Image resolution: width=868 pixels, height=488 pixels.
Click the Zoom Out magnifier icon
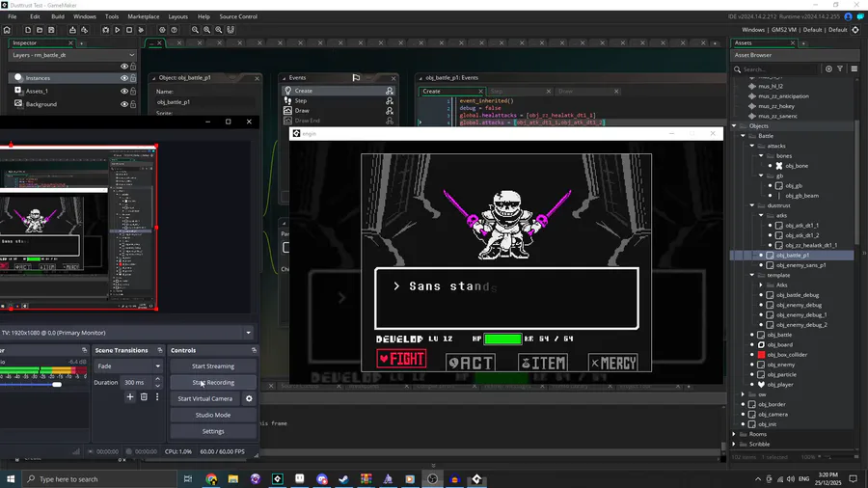pos(195,30)
